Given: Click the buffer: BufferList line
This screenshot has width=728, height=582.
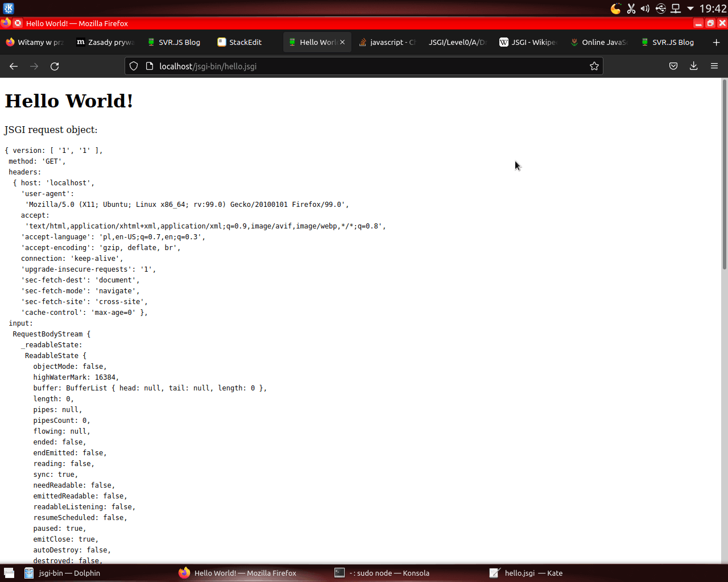Looking at the screenshot, I should (150, 388).
